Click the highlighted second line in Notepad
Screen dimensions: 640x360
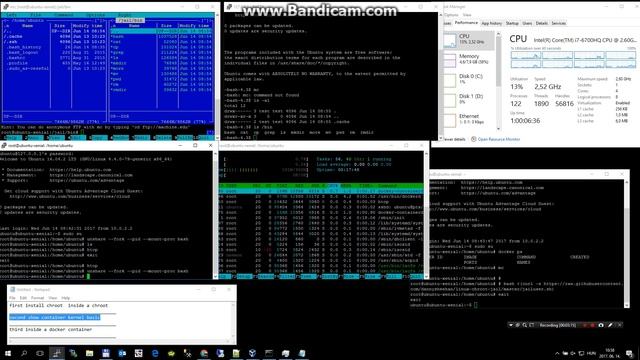(x=55, y=317)
